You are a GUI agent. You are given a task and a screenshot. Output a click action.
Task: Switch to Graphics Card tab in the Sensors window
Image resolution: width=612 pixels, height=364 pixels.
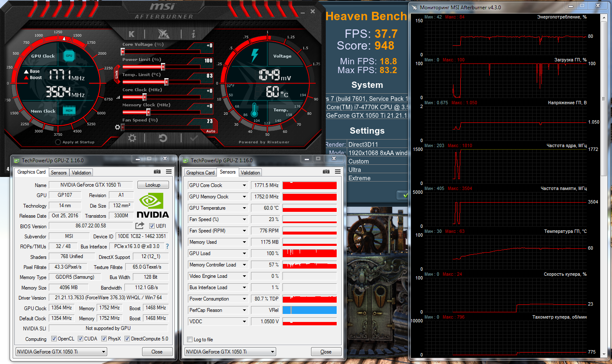[200, 172]
